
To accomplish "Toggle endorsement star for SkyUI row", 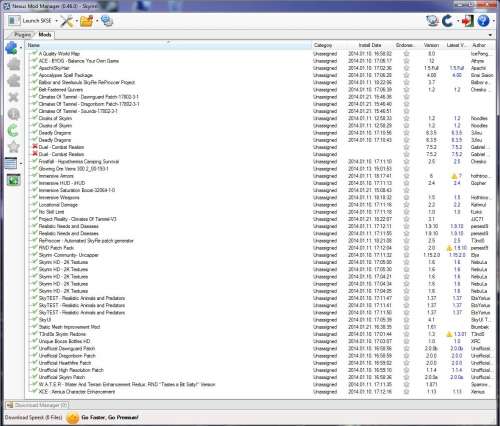I will click(x=406, y=320).
